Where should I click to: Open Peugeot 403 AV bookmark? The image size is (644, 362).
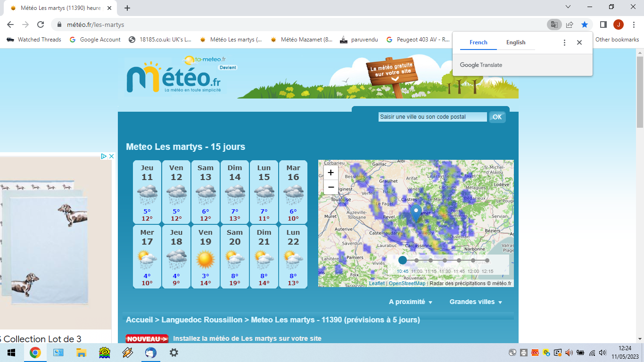pos(418,40)
